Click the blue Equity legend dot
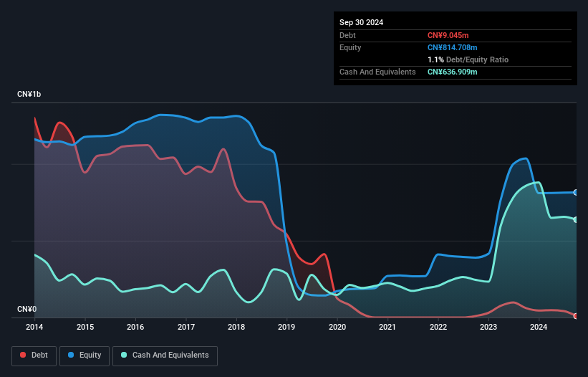 click(71, 355)
